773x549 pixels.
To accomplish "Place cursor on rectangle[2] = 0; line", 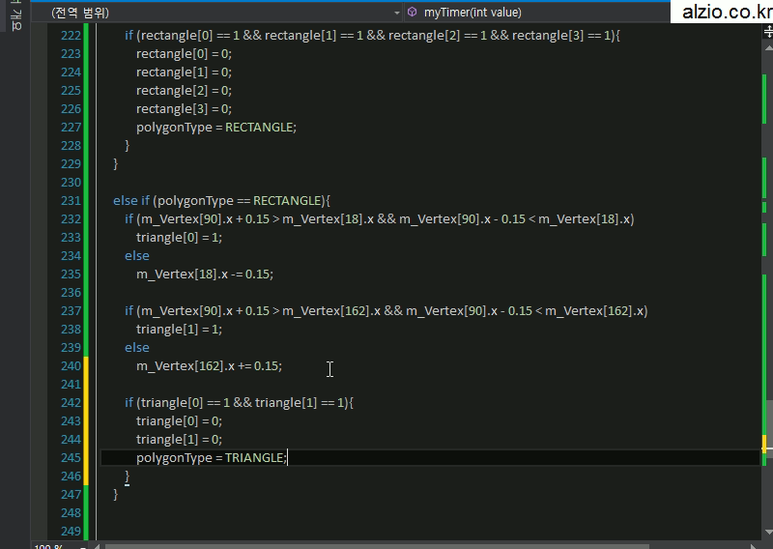I will [184, 91].
